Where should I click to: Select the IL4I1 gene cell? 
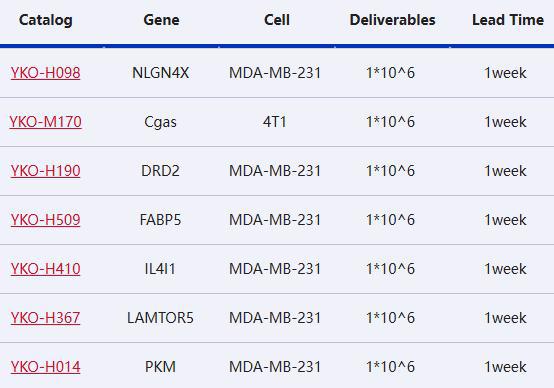[160, 269]
